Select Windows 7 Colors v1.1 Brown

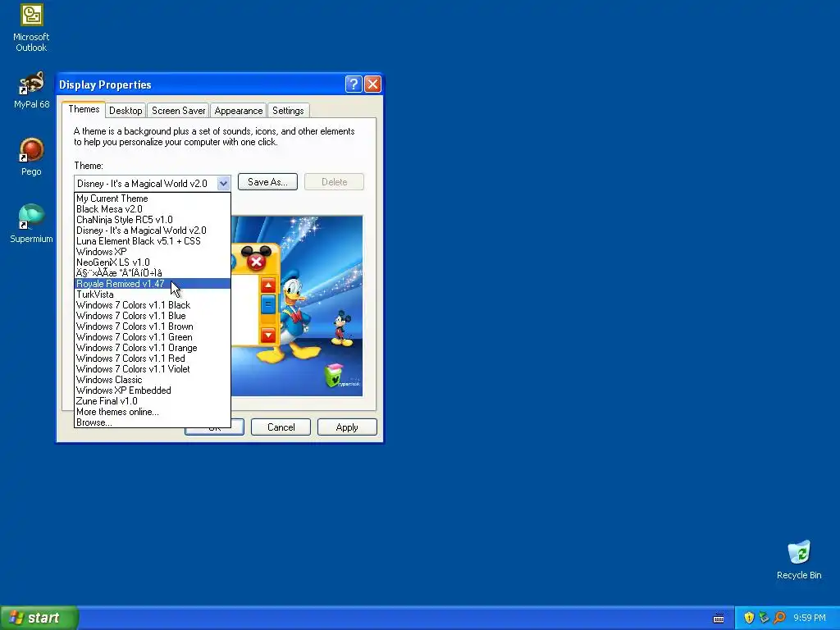pos(152,326)
